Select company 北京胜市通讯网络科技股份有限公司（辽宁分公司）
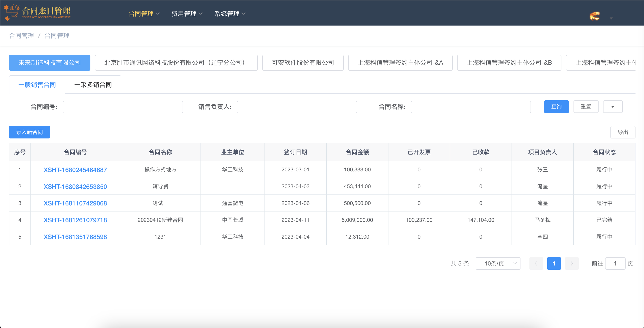This screenshot has width=644, height=328. click(x=176, y=63)
